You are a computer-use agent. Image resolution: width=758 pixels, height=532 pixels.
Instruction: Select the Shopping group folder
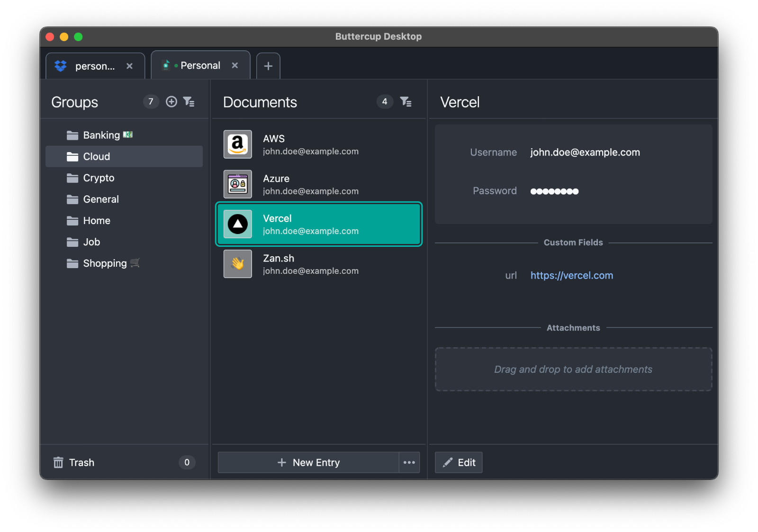point(124,263)
